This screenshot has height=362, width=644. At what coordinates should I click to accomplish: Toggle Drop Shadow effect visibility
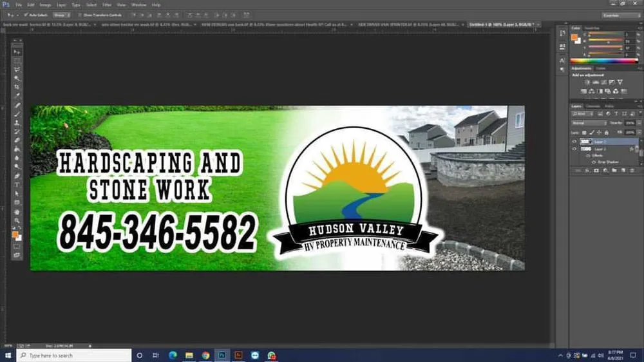pyautogui.click(x=594, y=162)
